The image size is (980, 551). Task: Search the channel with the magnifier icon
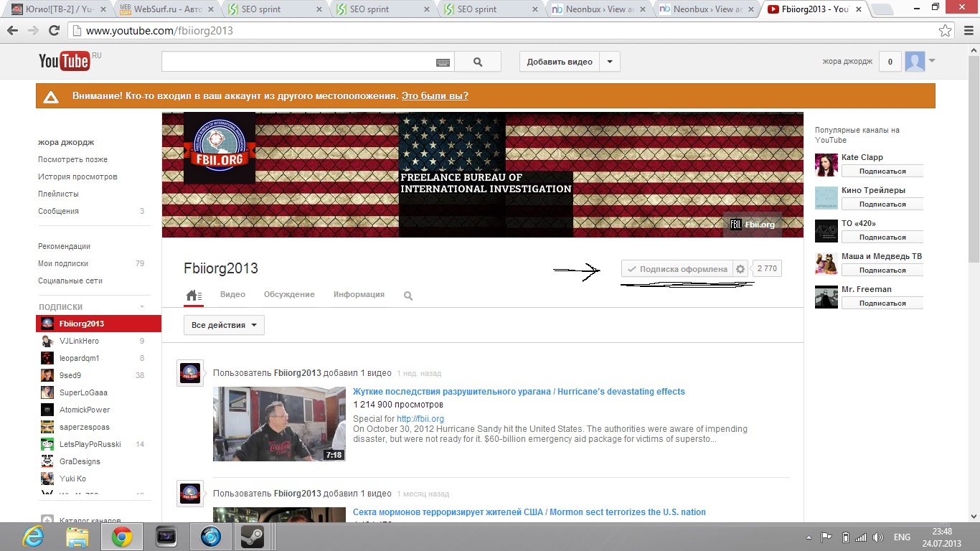click(408, 296)
